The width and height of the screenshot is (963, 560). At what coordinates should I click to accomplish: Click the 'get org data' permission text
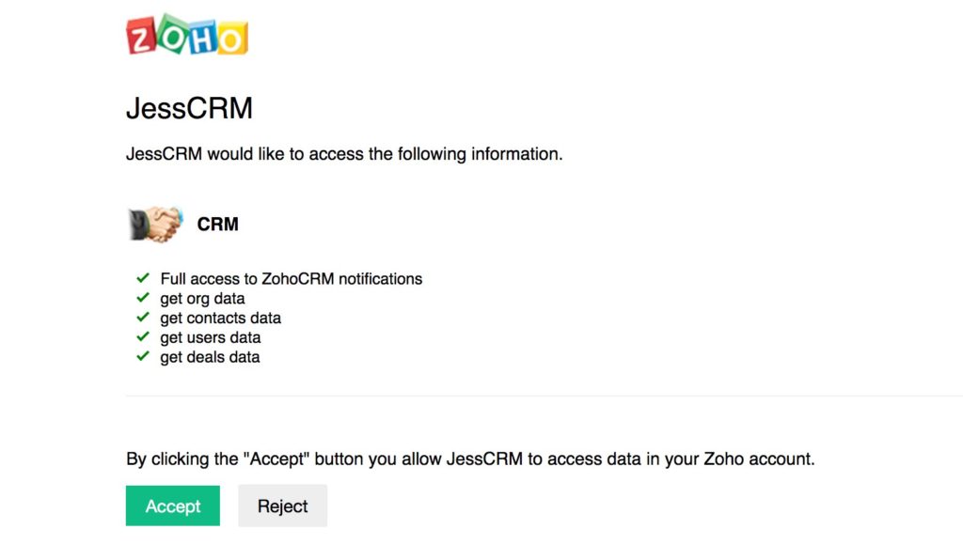[203, 299]
